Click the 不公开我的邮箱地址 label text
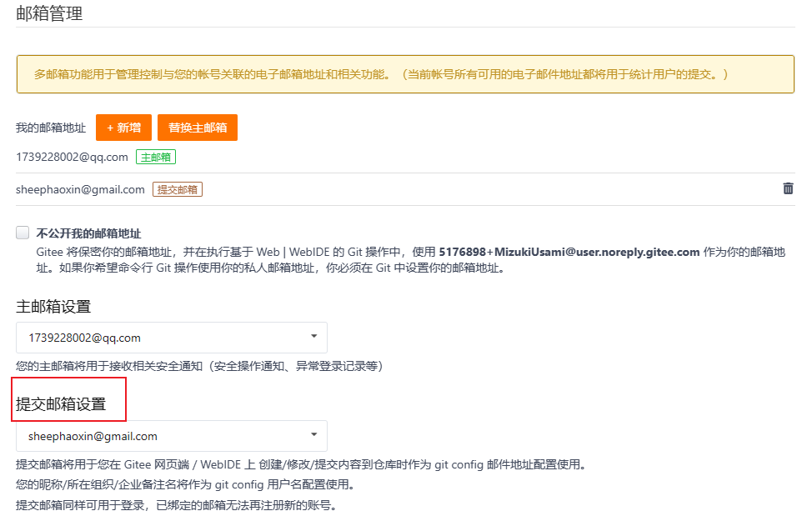Viewport: 812px width, 526px height. [x=88, y=233]
